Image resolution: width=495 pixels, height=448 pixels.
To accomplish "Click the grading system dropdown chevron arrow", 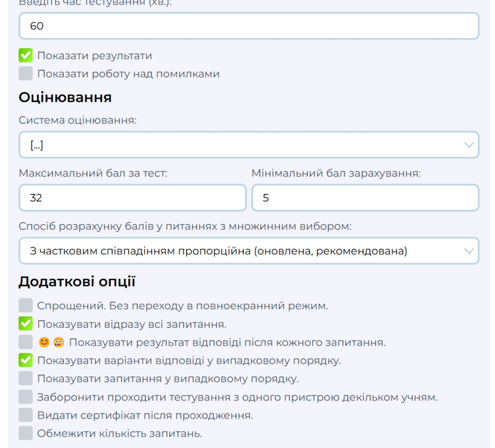I will (469, 145).
